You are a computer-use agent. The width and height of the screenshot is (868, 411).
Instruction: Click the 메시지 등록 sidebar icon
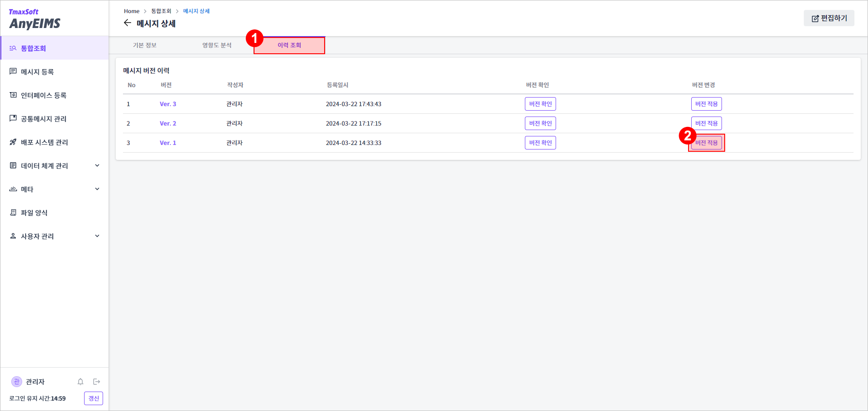(13, 71)
